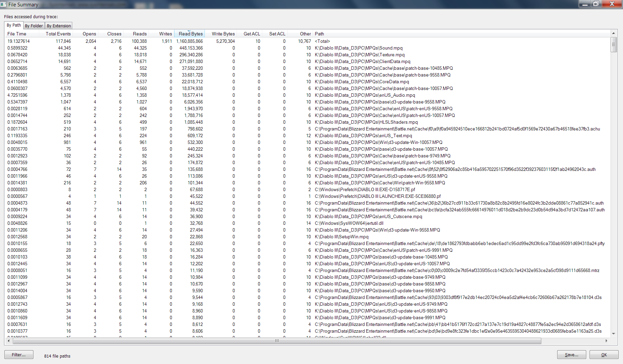The image size is (623, 364).
Task: Select the Cache\base\patch-base-9558.MPQ row
Action: [308, 75]
